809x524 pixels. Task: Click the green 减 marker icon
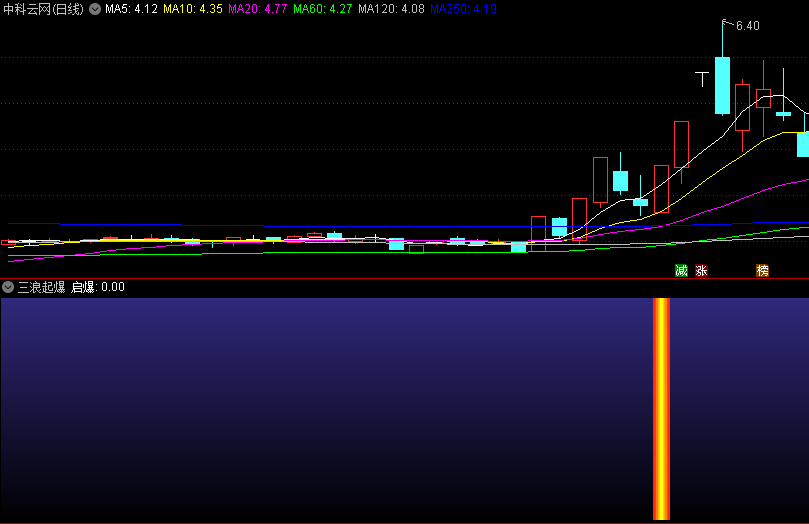pos(682,271)
